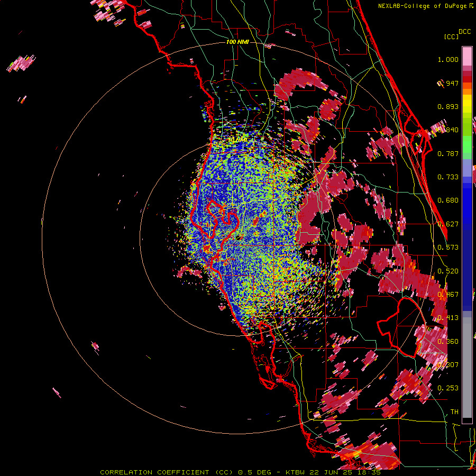
Task: Select the 0.413 scale value
Action: [448, 318]
